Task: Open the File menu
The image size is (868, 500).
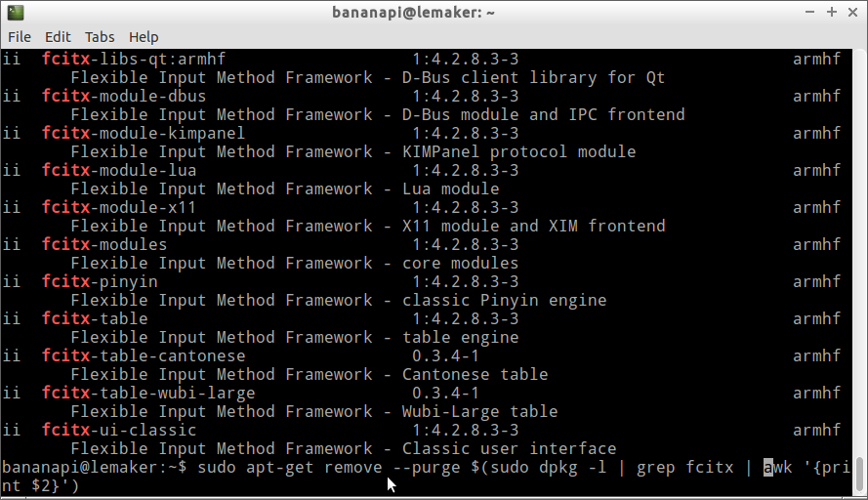Action: (x=20, y=37)
